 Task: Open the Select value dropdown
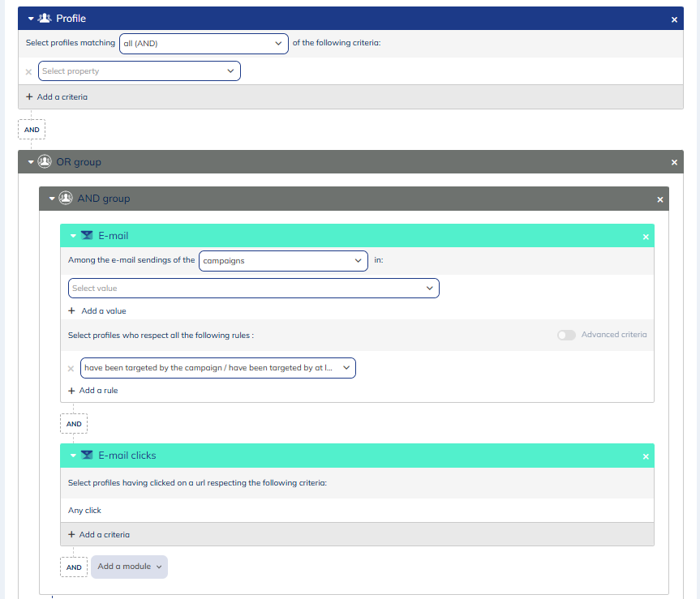tap(253, 288)
